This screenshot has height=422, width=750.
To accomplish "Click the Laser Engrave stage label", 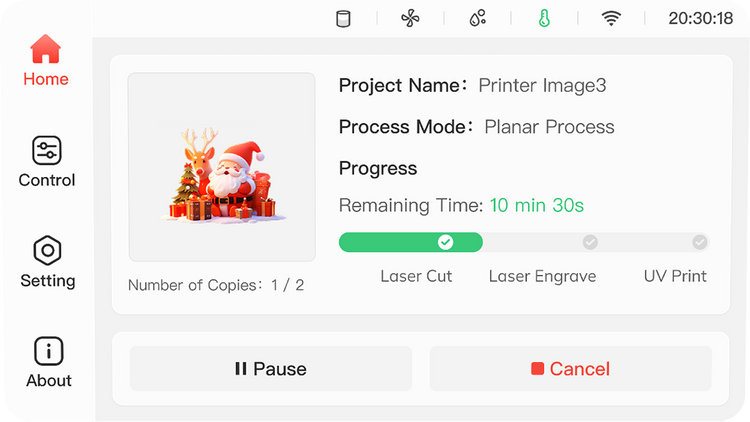I will click(x=542, y=277).
